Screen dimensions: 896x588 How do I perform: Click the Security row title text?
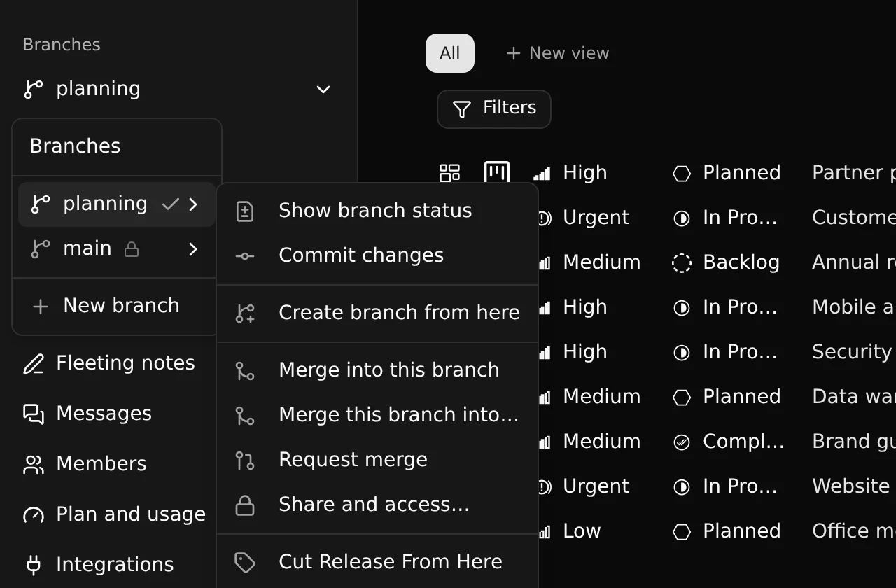[x=853, y=352]
